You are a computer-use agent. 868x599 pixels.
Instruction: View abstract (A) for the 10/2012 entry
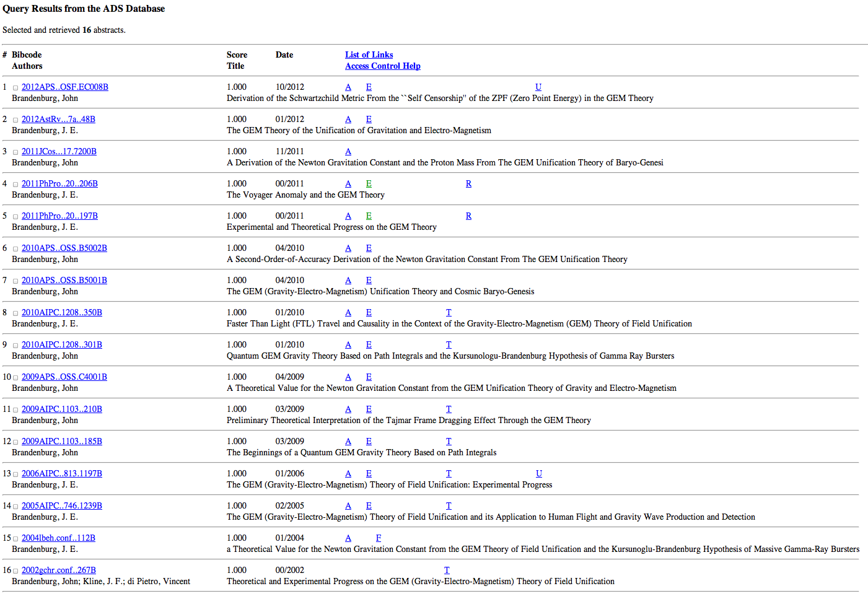[348, 87]
